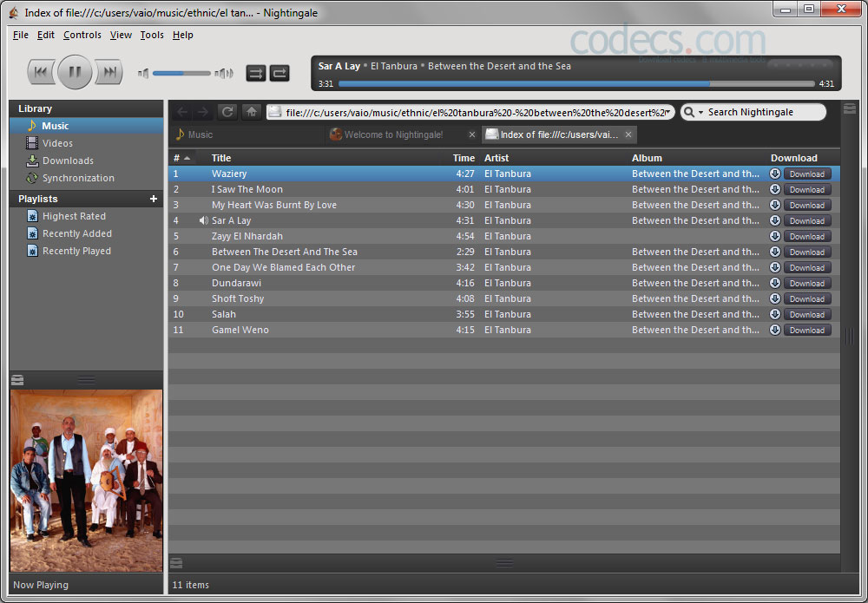The height and width of the screenshot is (603, 868).
Task: Open the Recently Added playlist
Action: pyautogui.click(x=86, y=233)
